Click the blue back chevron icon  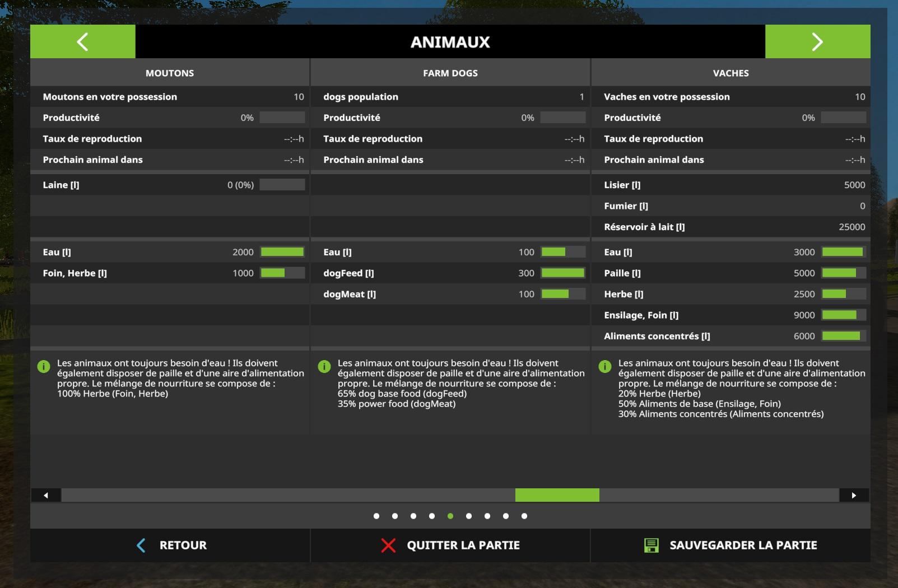[141, 545]
